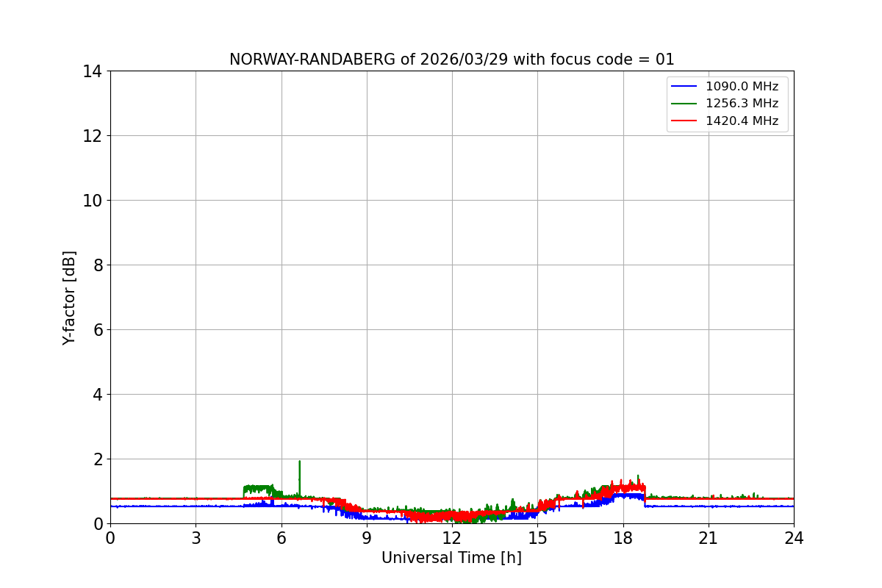The width and height of the screenshot is (882, 588).
Task: Click x-axis tick label 3
Action: click(196, 537)
